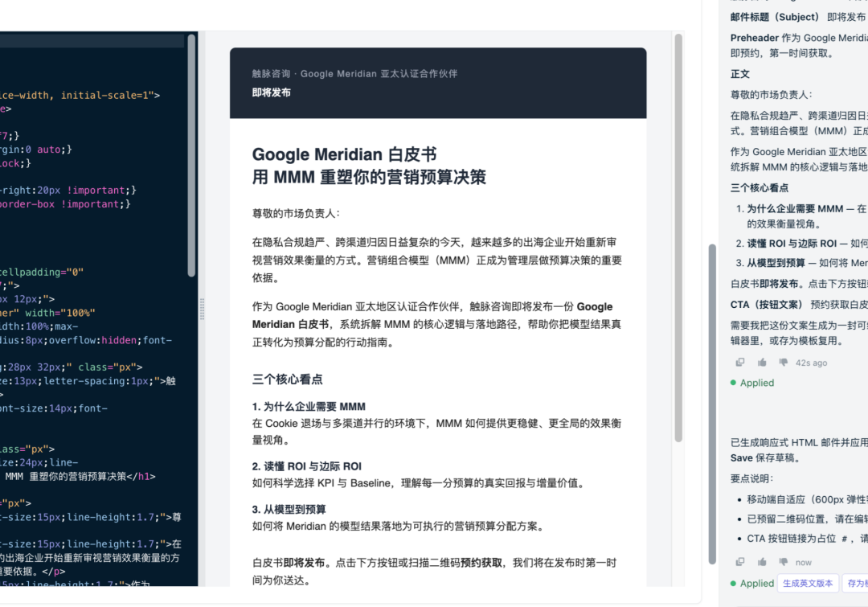Image resolution: width=868 pixels, height=607 pixels.
Task: Click the 三个核心看点 heading in the chat panel
Action: coord(759,188)
